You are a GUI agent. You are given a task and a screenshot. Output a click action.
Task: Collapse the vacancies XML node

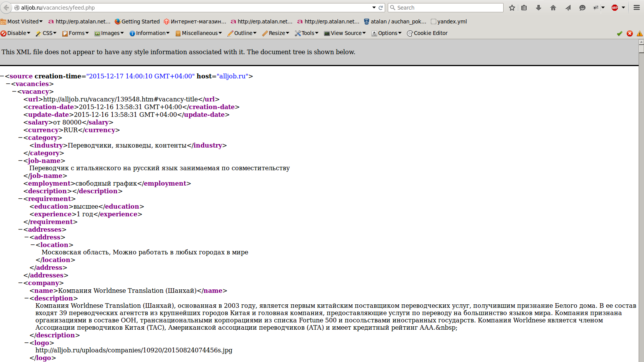(x=8, y=84)
